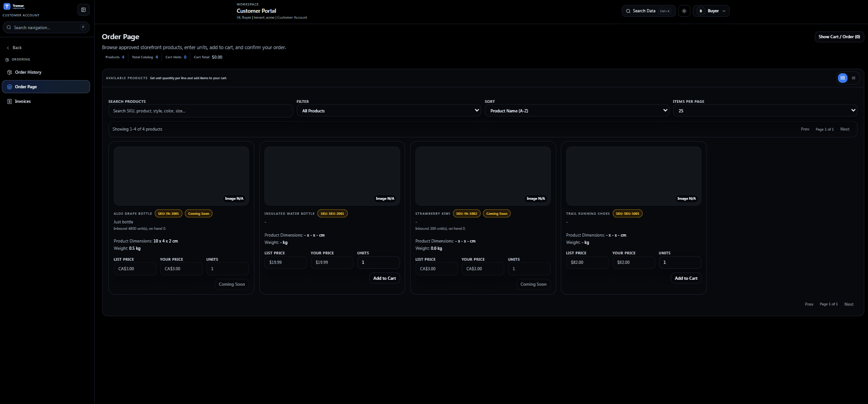Switch to grid view
The image size is (868, 404).
click(x=843, y=78)
